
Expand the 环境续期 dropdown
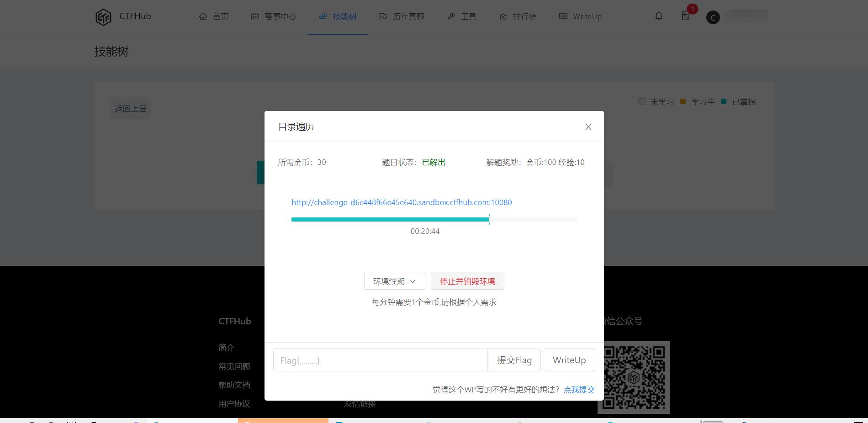pyautogui.click(x=394, y=281)
